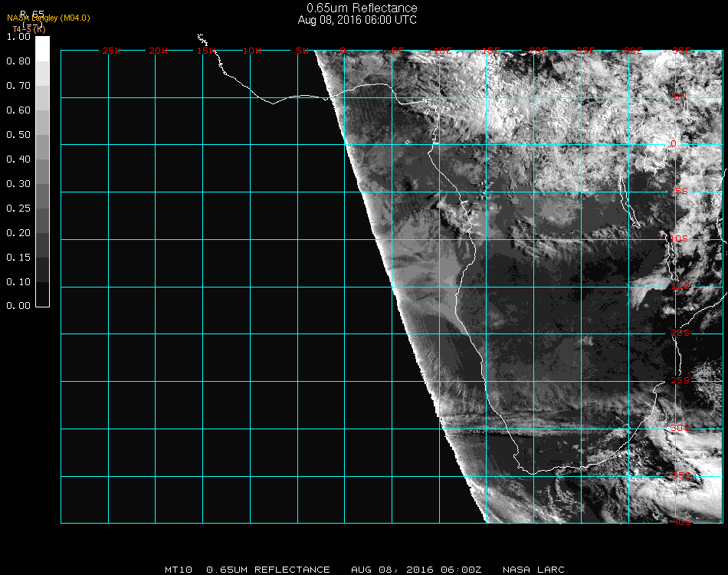Click the 0.40 colorbar scale value
Screen dimensions: 728x575
18,159
